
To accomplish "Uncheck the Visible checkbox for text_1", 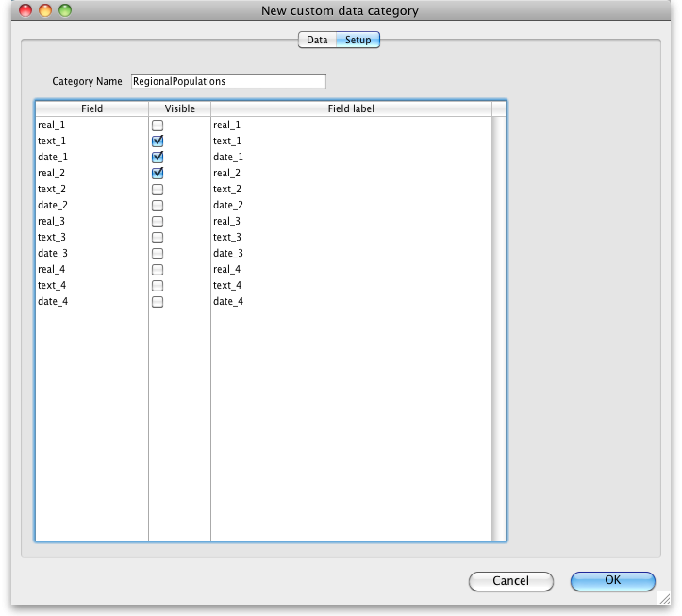I will point(158,141).
